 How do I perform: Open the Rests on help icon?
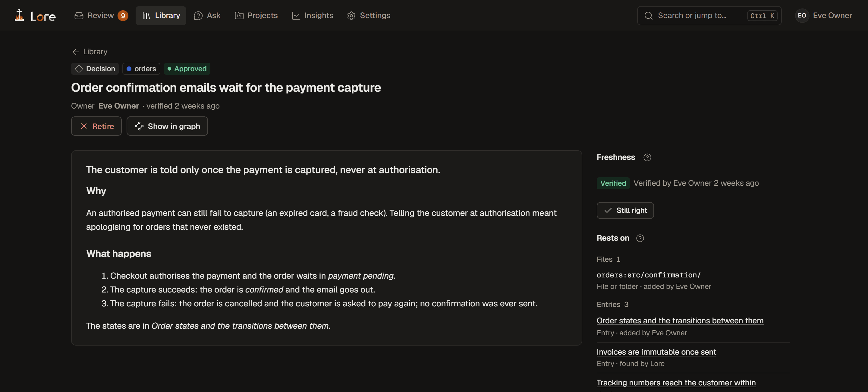(640, 238)
